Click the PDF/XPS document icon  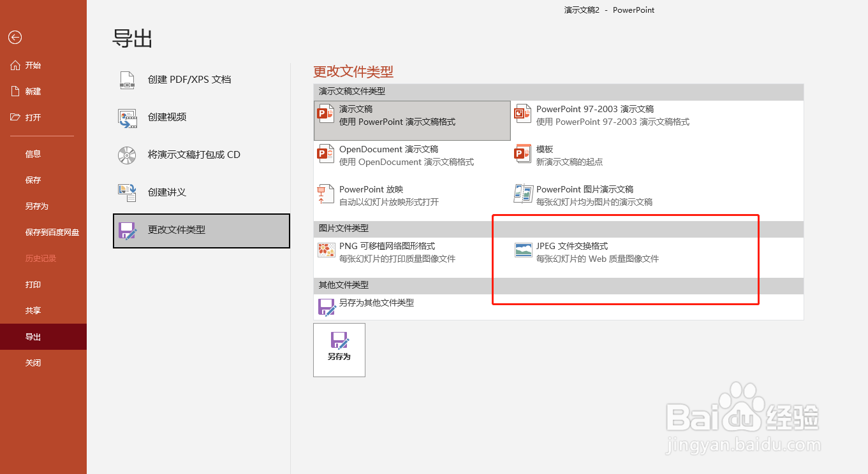click(127, 80)
